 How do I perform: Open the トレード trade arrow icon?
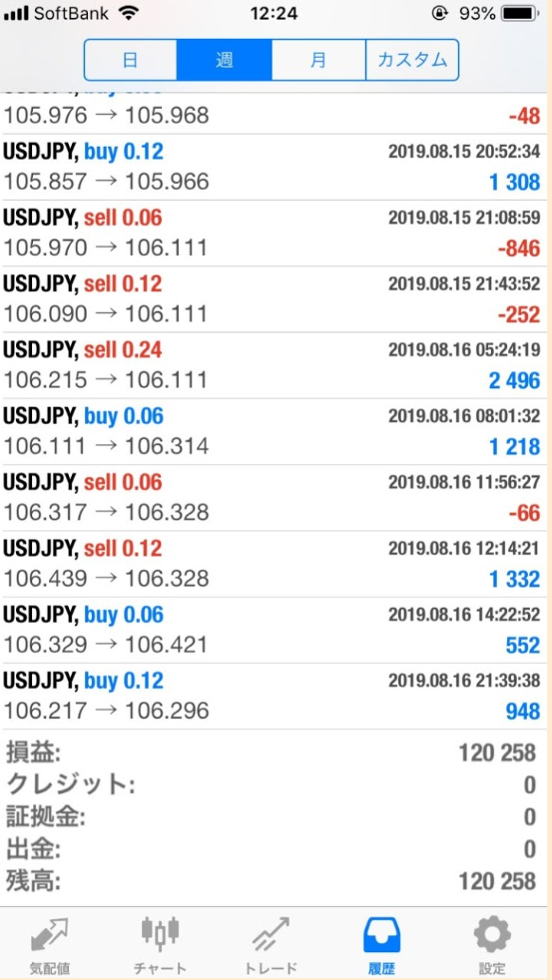[x=271, y=935]
